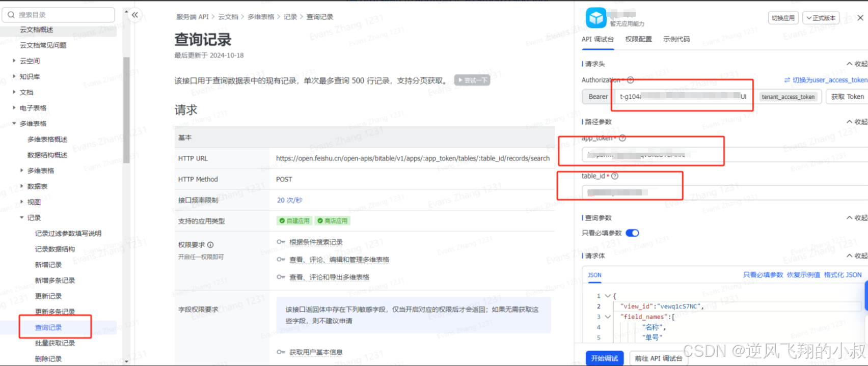Click the key icon beside 获取用户基本信息
Image resolution: width=868 pixels, height=366 pixels.
281,352
